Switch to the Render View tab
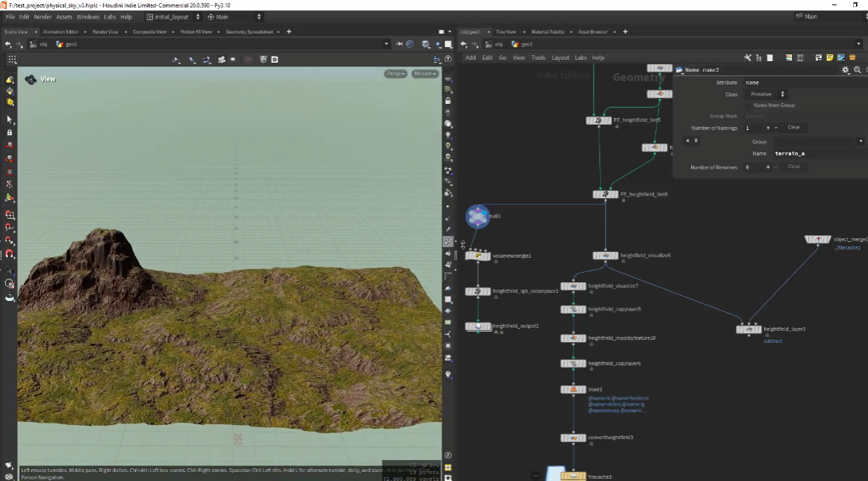 105,32
